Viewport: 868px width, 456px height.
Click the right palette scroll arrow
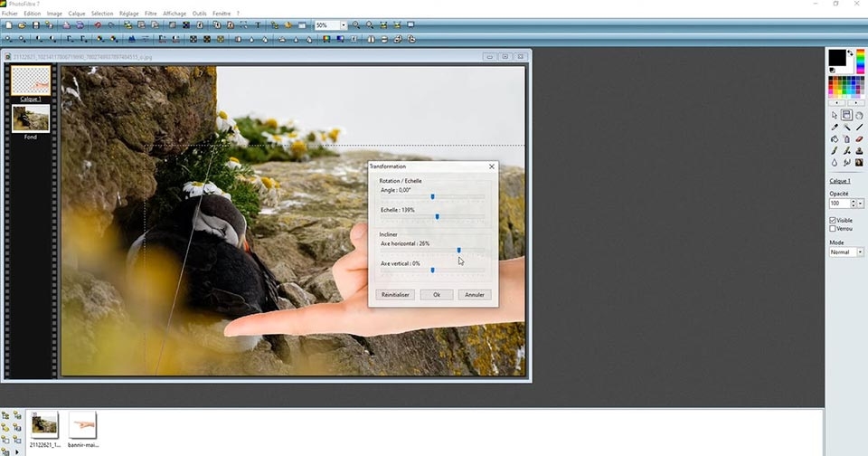click(x=856, y=102)
